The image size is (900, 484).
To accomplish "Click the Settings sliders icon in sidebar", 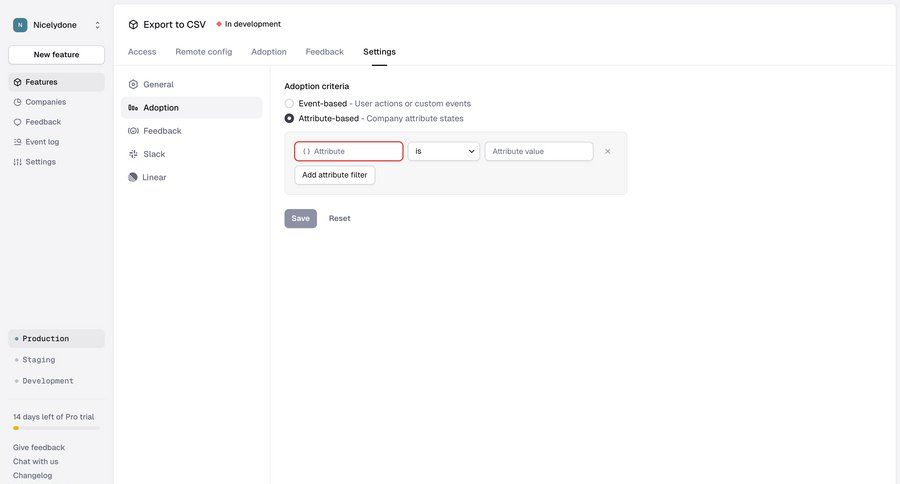I will [x=17, y=162].
